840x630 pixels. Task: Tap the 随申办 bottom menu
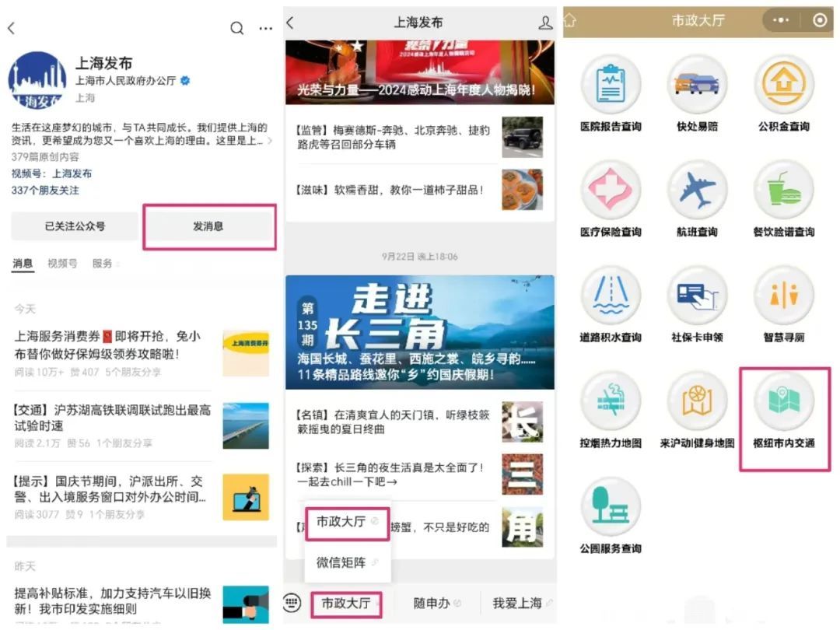click(x=436, y=604)
